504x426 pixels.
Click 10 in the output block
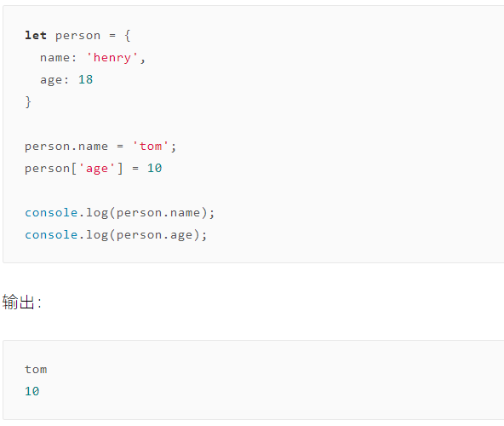[32, 391]
